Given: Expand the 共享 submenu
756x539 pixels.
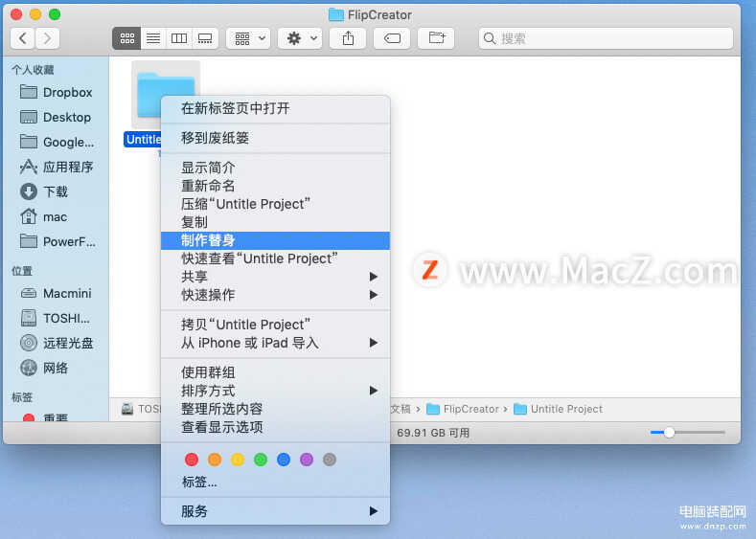Looking at the screenshot, I should pyautogui.click(x=275, y=277).
